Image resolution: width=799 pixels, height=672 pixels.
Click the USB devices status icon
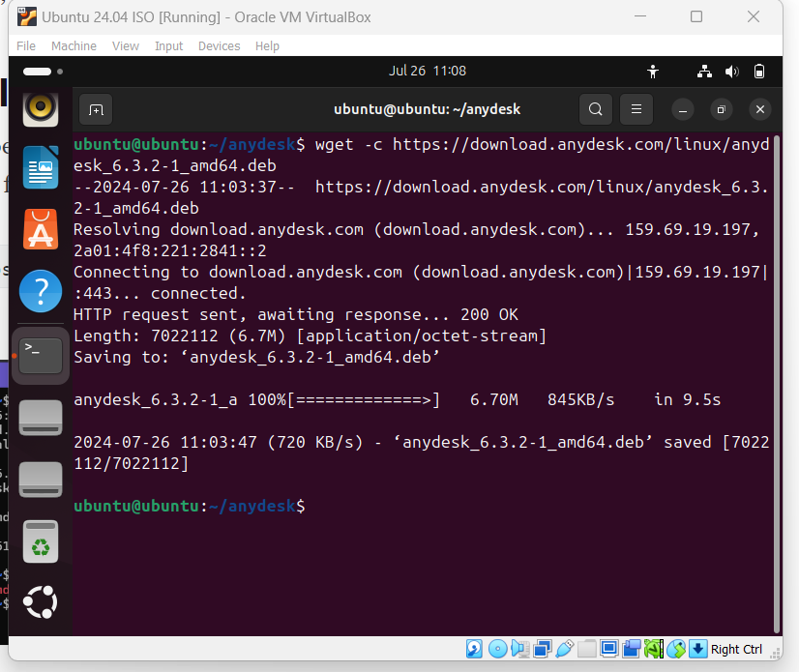click(x=565, y=649)
